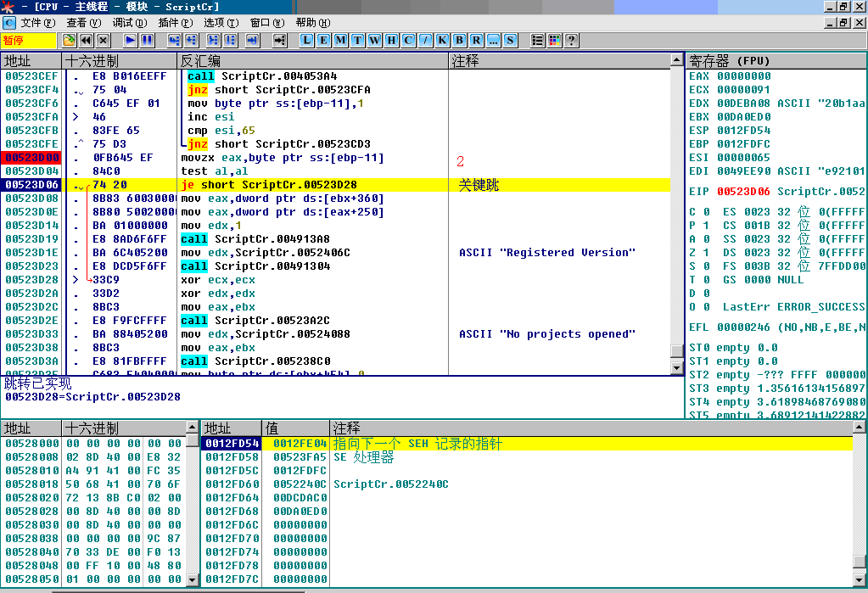Close the debugged program with the X toolbar icon

[103, 41]
